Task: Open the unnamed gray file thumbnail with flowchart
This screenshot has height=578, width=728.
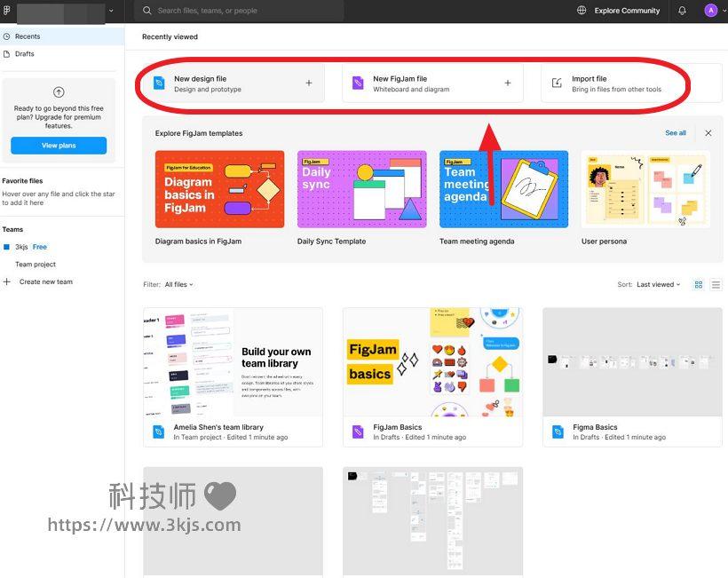Action: (x=432, y=521)
